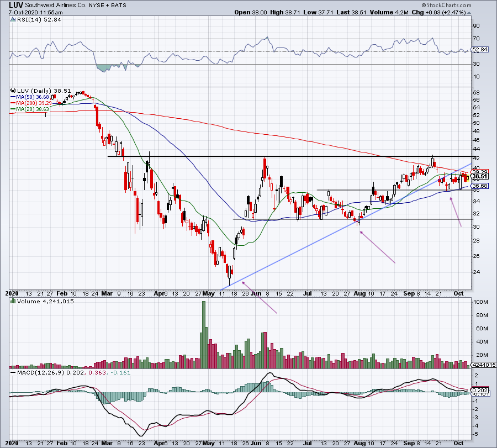Click the purple arrow pointing at the August low
This screenshot has height=448, width=497.
(x=378, y=247)
